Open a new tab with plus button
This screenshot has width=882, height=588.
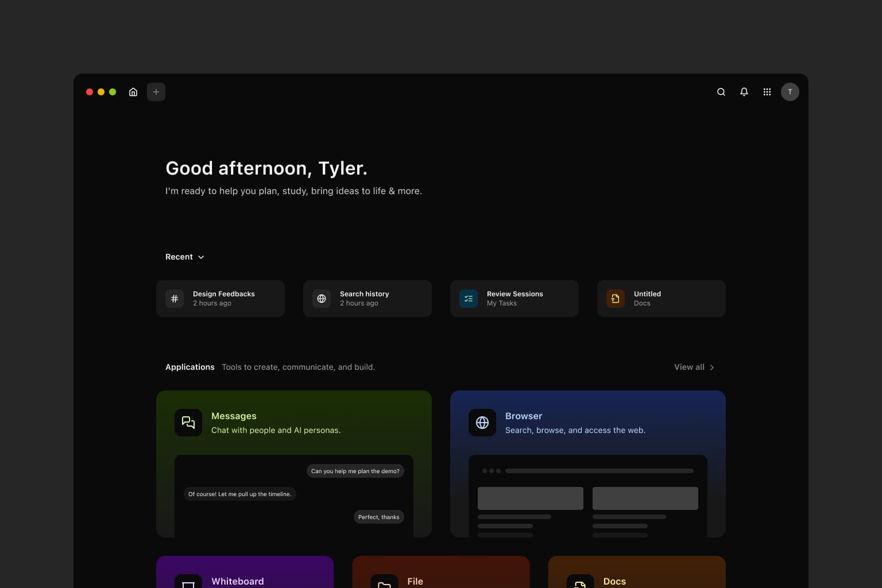click(156, 92)
